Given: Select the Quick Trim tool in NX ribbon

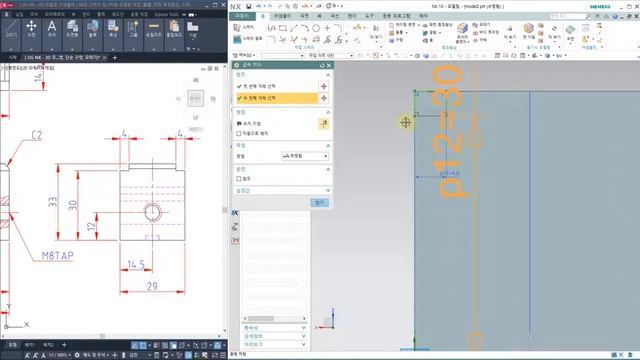Looking at the screenshot, I should (283, 39).
